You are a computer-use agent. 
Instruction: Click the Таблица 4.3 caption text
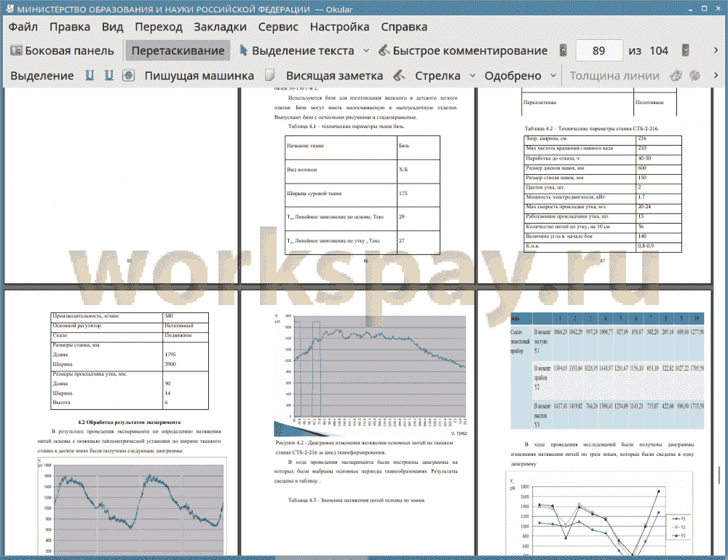click(357, 500)
